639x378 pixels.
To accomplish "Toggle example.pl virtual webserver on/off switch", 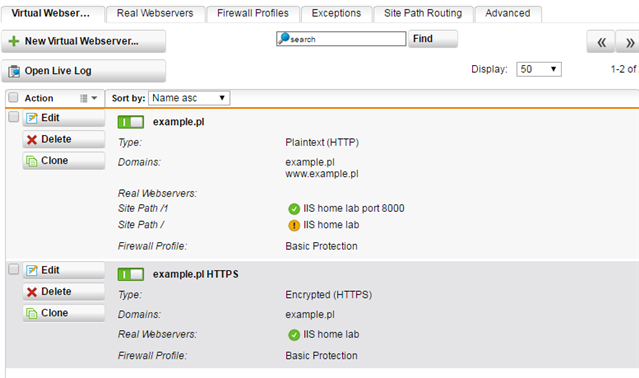I will coord(131,122).
